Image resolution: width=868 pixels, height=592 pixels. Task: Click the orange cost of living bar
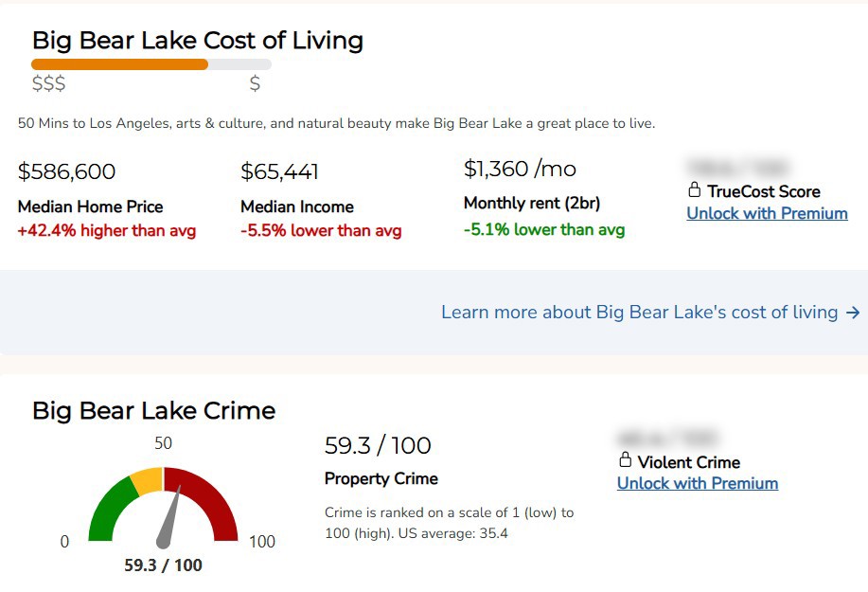(119, 64)
